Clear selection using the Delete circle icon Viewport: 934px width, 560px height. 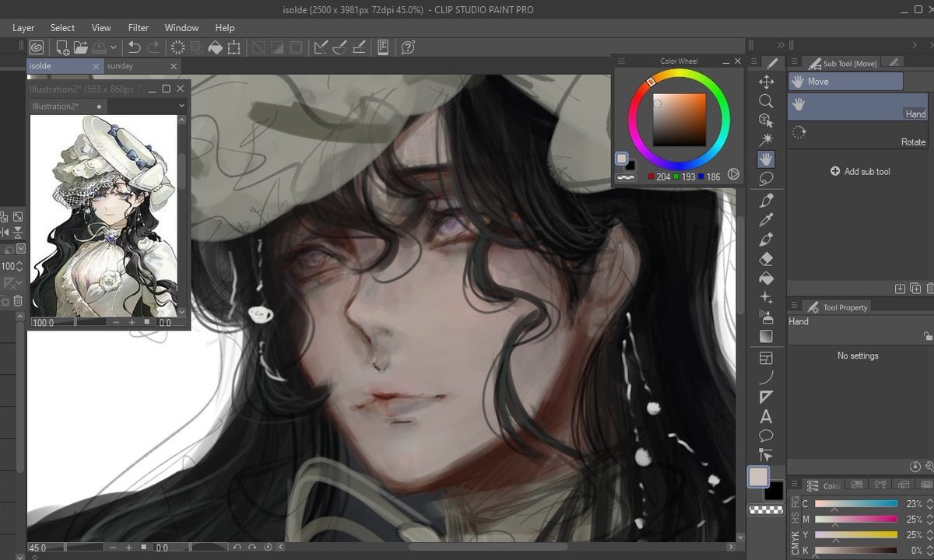click(x=177, y=47)
